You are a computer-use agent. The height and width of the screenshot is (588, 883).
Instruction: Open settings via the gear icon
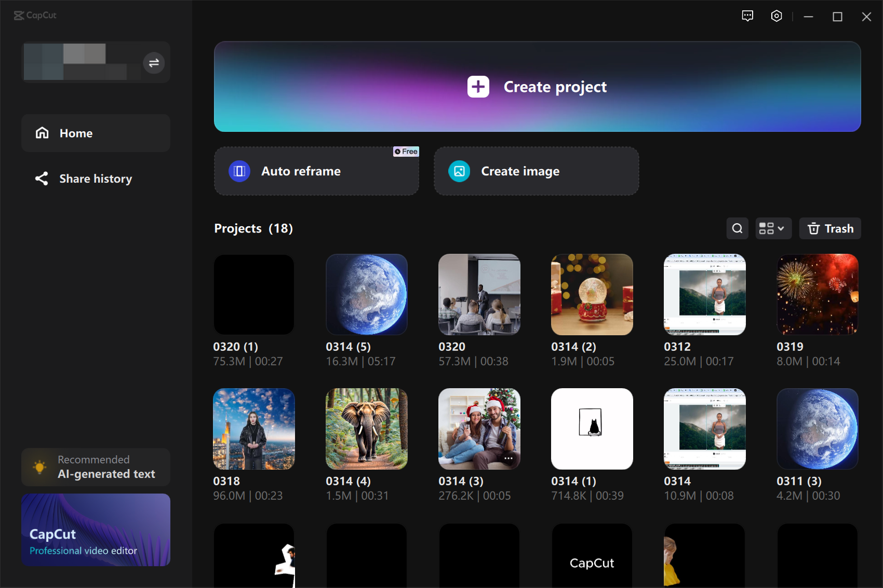coord(777,16)
